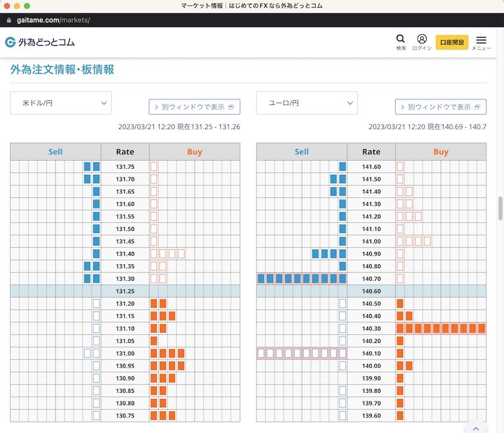Click the blue sell bar at 140.70
This screenshot has height=433, width=504.
pyautogui.click(x=302, y=279)
